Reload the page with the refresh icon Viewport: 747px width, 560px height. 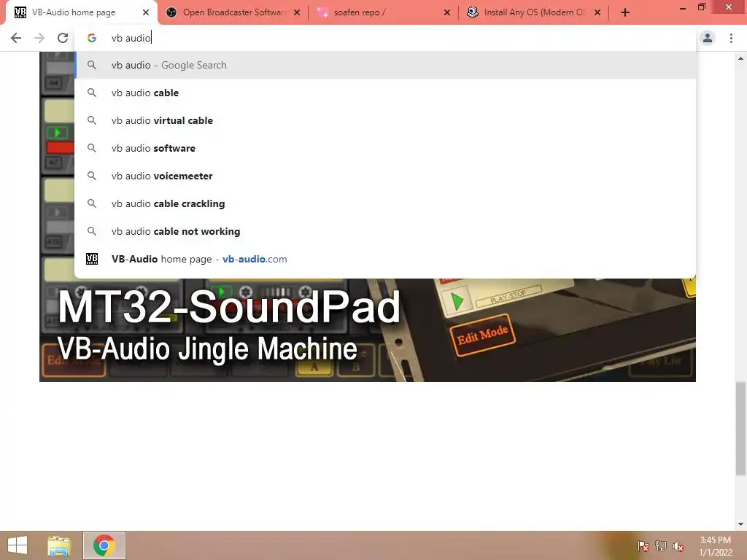click(x=63, y=38)
